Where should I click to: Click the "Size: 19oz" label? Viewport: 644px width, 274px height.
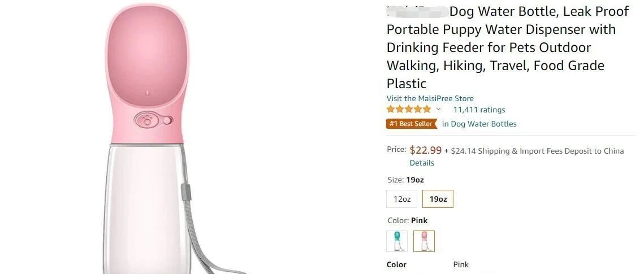[x=405, y=180]
